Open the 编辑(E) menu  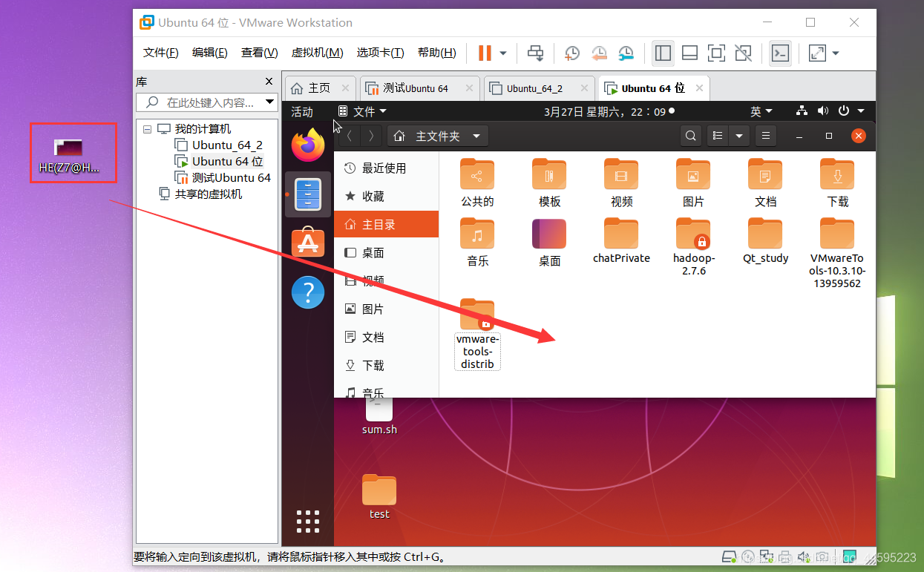click(x=210, y=53)
